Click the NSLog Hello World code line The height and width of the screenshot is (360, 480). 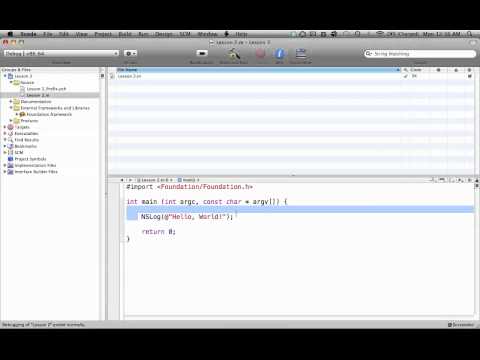[x=187, y=217]
